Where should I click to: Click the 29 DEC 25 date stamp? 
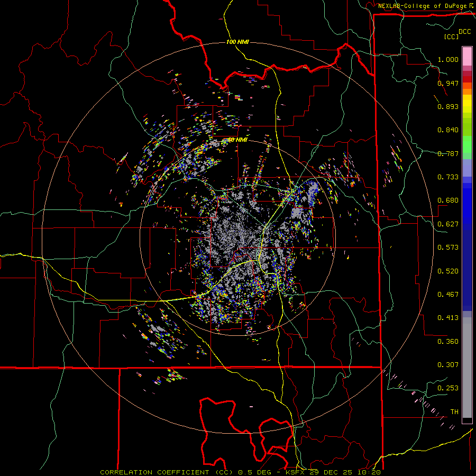(331, 472)
